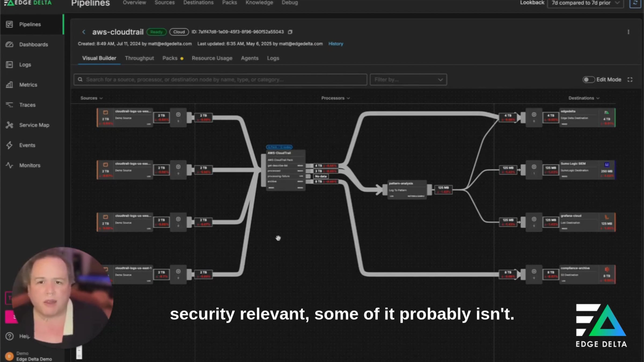Image resolution: width=644 pixels, height=362 pixels.
Task: Open the Filter by dropdown
Action: (x=408, y=80)
